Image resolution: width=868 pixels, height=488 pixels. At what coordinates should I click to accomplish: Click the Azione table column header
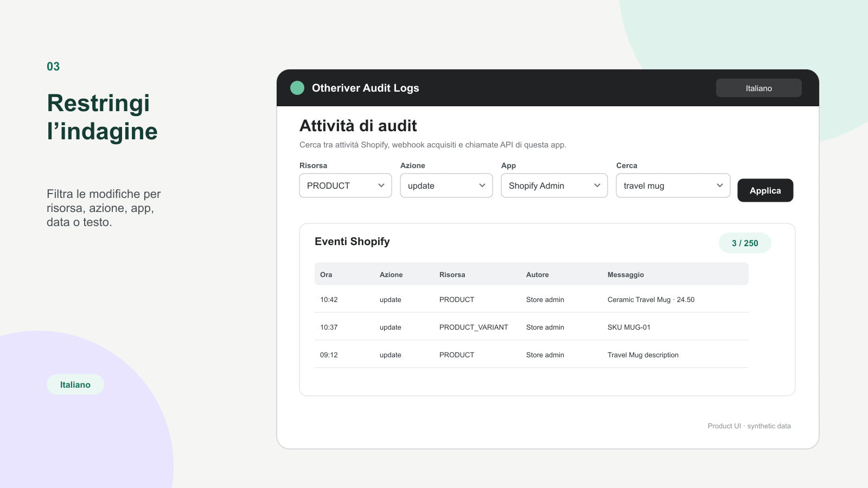click(391, 274)
